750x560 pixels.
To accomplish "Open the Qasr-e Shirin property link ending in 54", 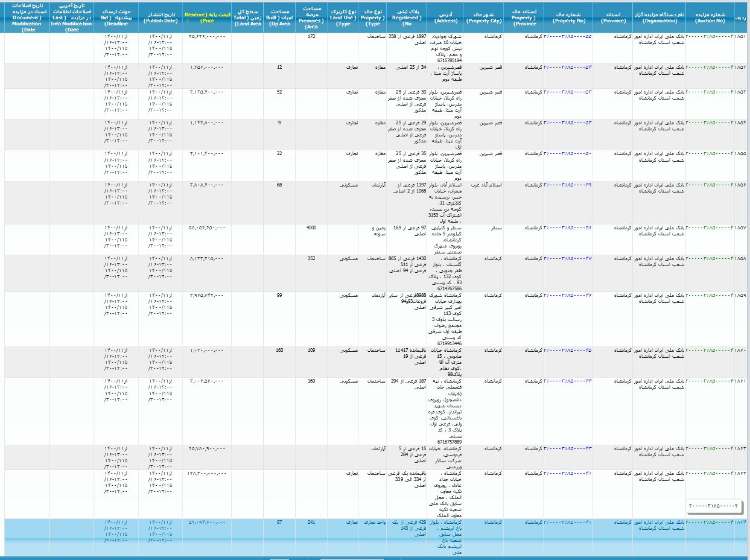I will [x=567, y=68].
